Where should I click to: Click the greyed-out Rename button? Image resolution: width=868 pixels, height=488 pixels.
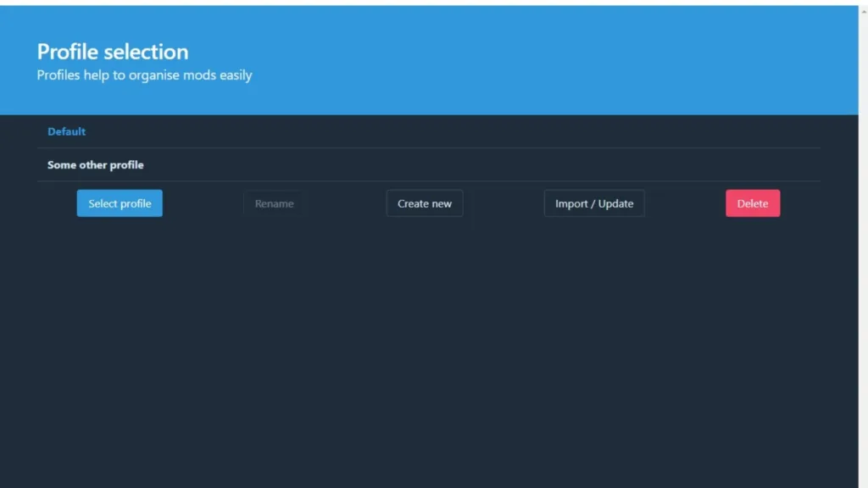(274, 203)
